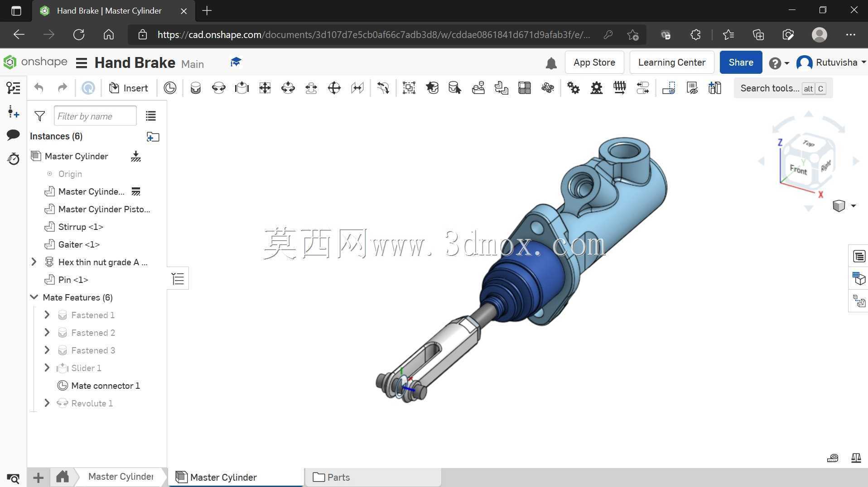Select the Pin slot mate tool
The width and height of the screenshot is (868, 487).
[x=311, y=88]
